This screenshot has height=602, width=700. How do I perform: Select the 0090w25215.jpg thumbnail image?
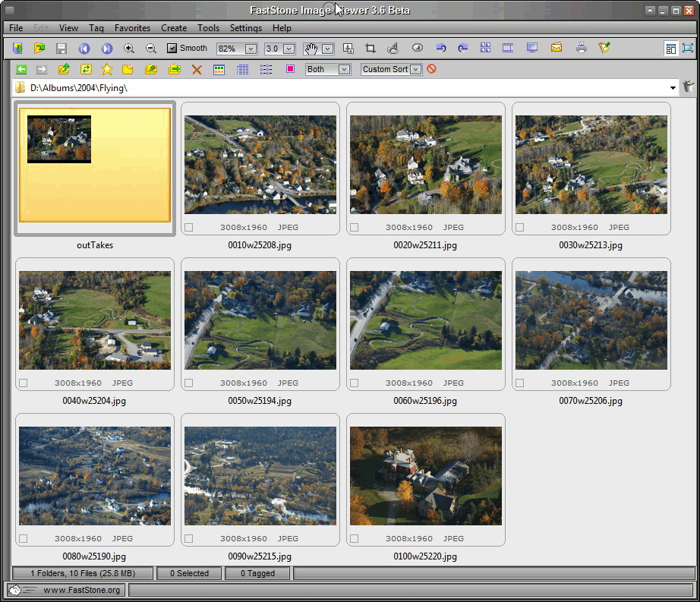click(x=260, y=476)
